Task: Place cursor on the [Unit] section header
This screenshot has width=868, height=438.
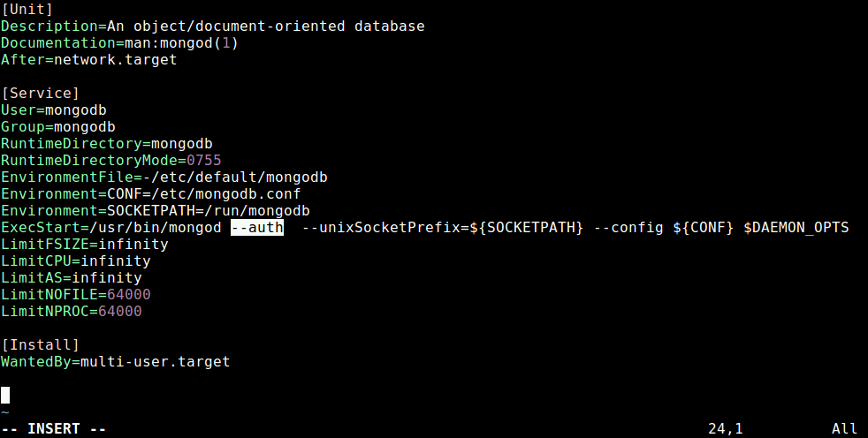Action: pyautogui.click(x=27, y=10)
